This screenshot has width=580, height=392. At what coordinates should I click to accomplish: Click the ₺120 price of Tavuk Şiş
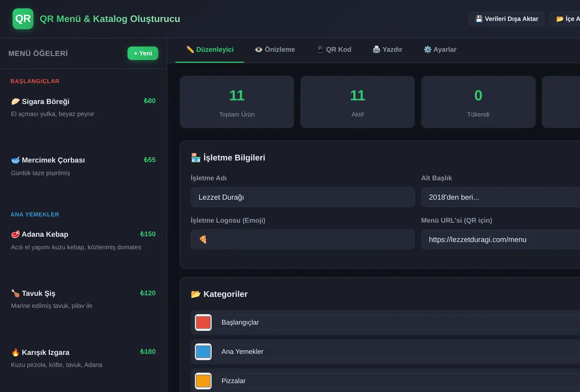click(148, 293)
